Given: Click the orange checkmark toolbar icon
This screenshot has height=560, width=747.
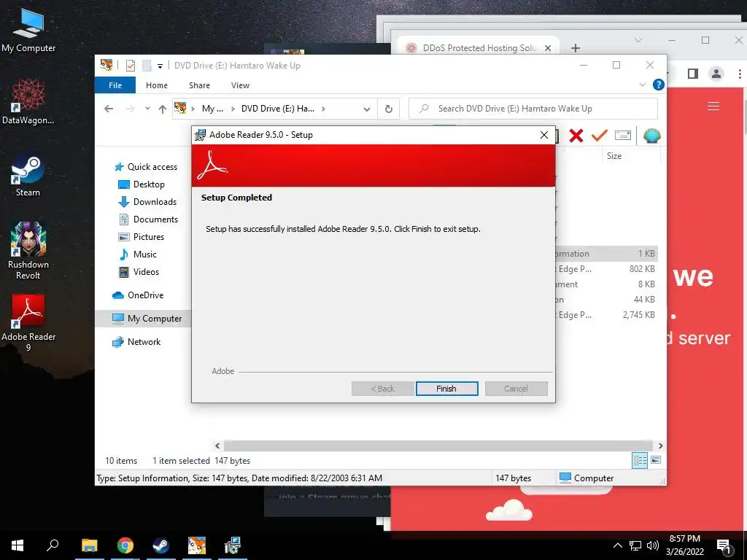Looking at the screenshot, I should tap(600, 136).
